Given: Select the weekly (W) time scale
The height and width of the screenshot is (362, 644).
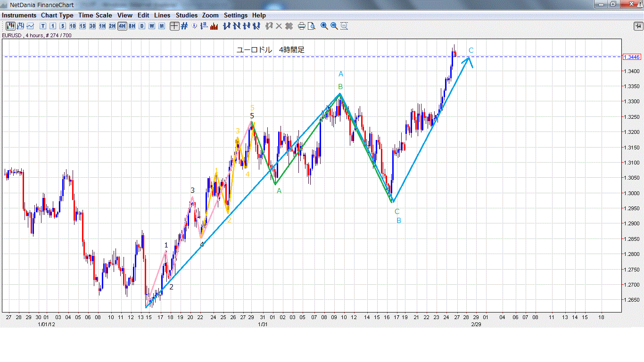Looking at the screenshot, I should click(152, 26).
